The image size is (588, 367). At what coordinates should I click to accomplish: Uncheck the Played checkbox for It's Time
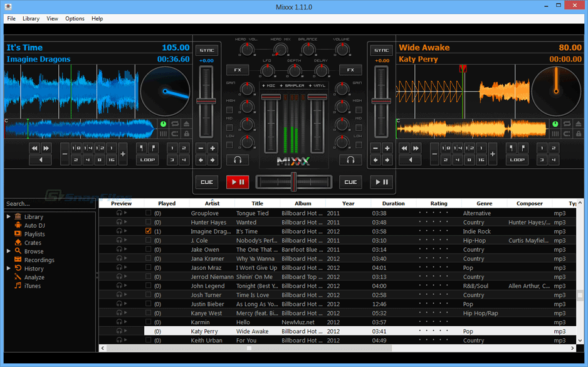[x=148, y=231]
